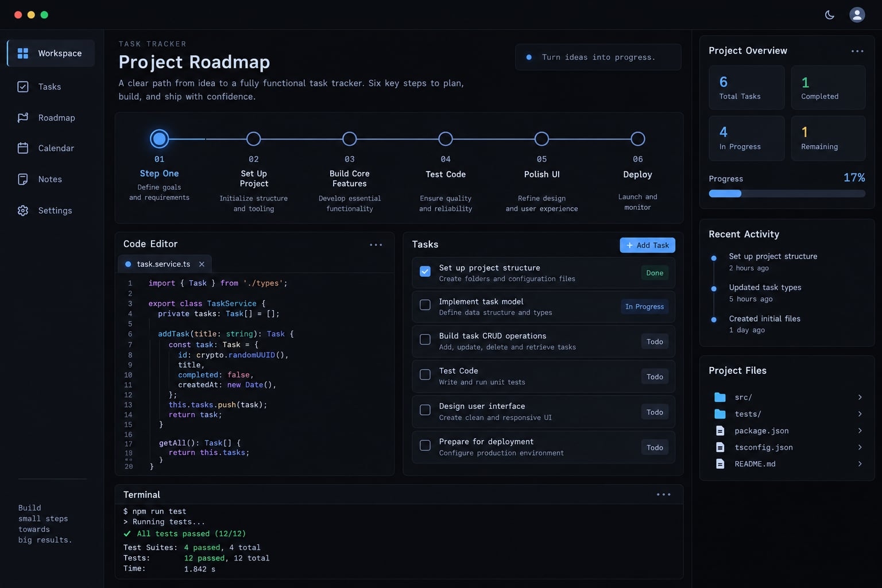The width and height of the screenshot is (882, 588).
Task: Open Terminal panel more options
Action: [x=664, y=494]
